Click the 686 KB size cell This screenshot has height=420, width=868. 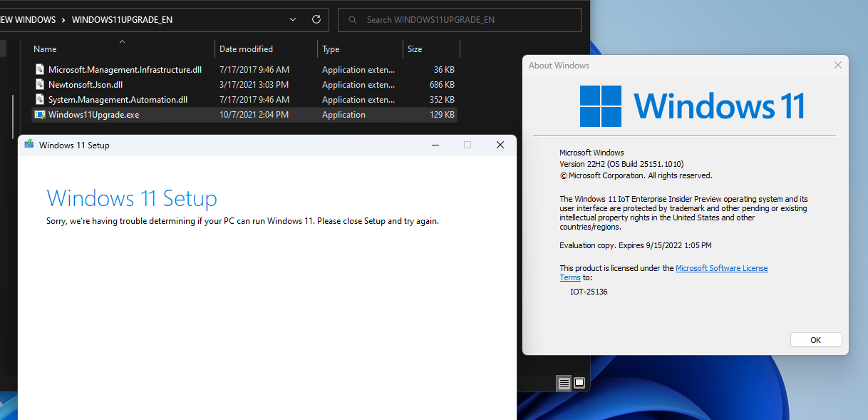coord(443,85)
